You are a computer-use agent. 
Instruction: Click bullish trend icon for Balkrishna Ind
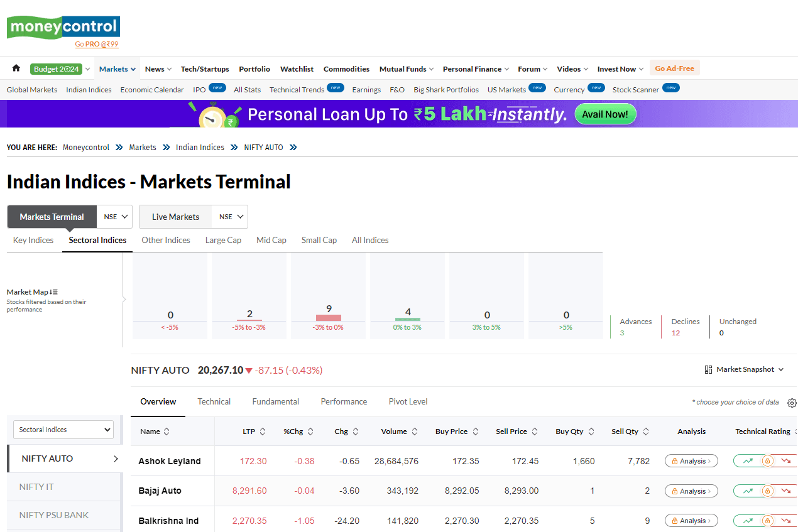tap(748, 521)
